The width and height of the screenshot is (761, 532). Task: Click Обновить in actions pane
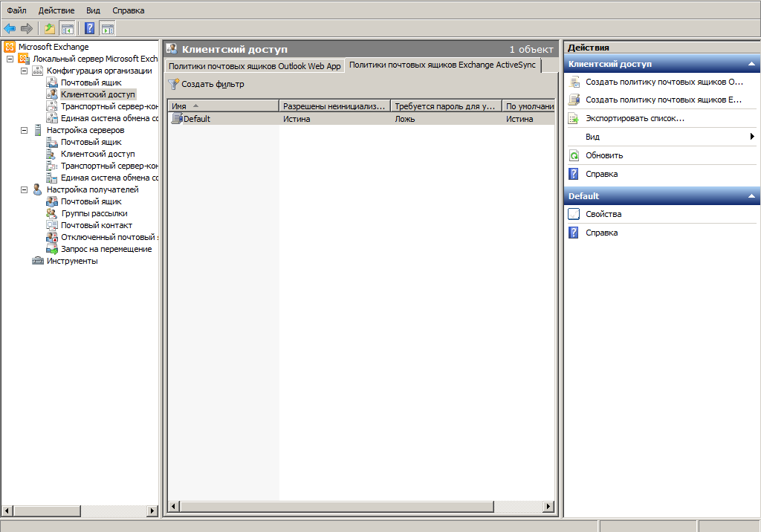coord(604,155)
